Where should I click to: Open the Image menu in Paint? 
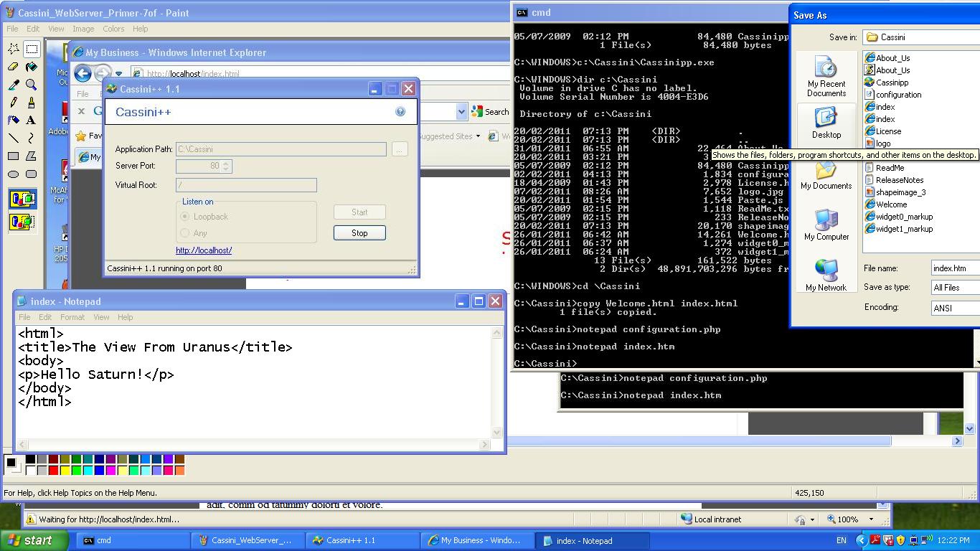click(83, 29)
